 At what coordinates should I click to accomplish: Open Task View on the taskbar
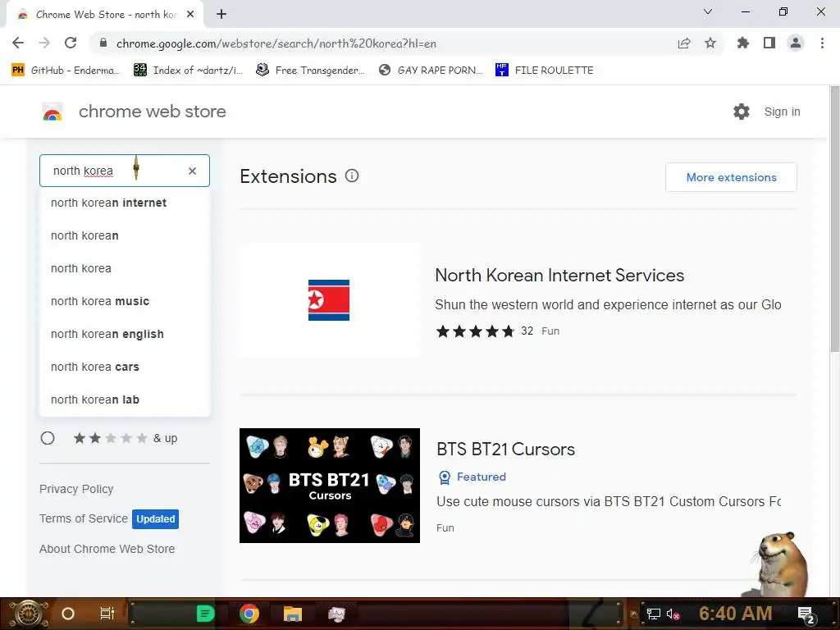click(x=107, y=614)
